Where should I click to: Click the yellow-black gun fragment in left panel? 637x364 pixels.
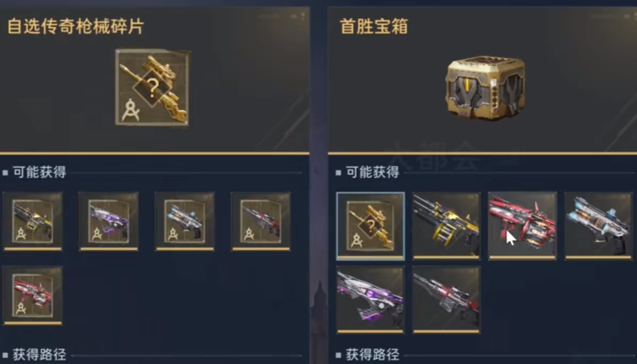click(33, 222)
